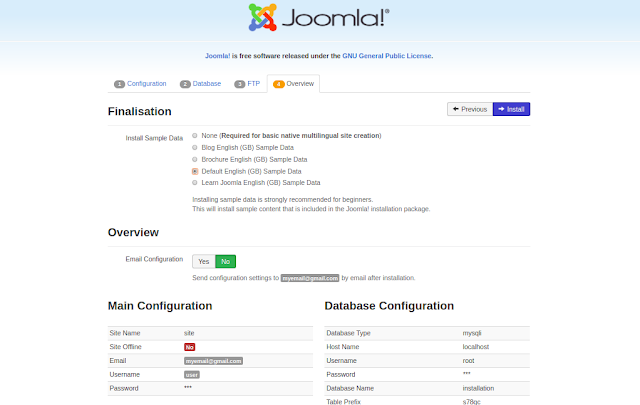The width and height of the screenshot is (640, 405).
Task: Click the Finalisation heading
Action: (x=140, y=111)
